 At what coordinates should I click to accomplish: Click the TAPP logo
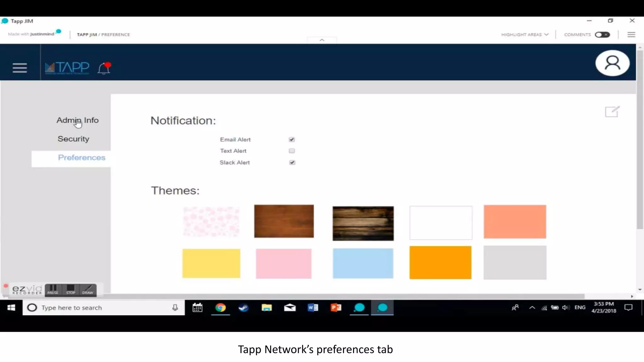(x=67, y=68)
